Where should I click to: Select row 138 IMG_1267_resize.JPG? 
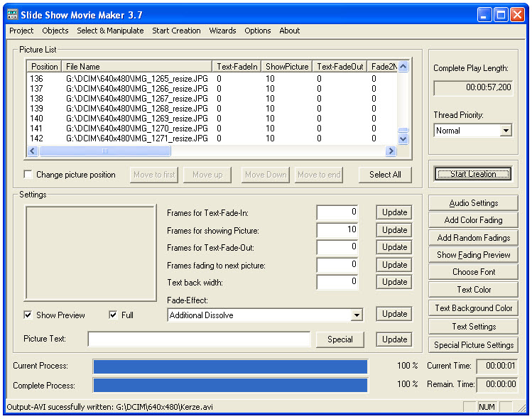pos(212,99)
